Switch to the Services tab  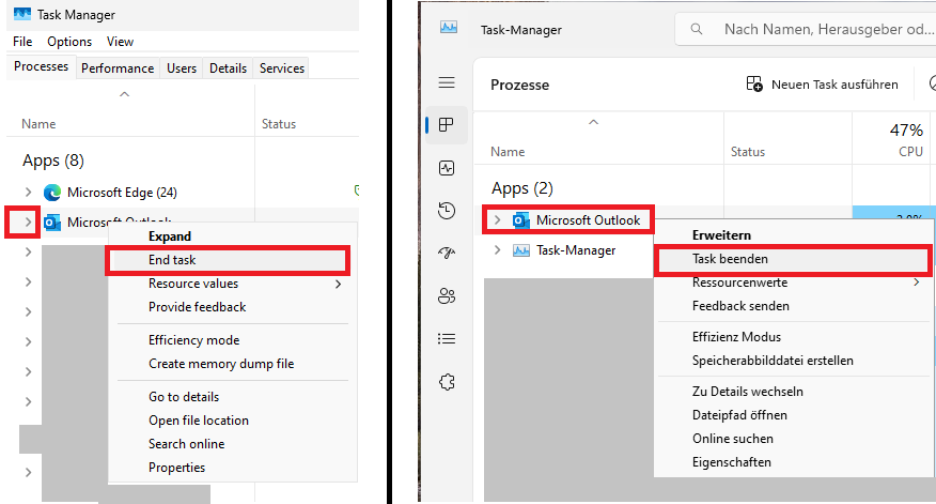(x=282, y=68)
